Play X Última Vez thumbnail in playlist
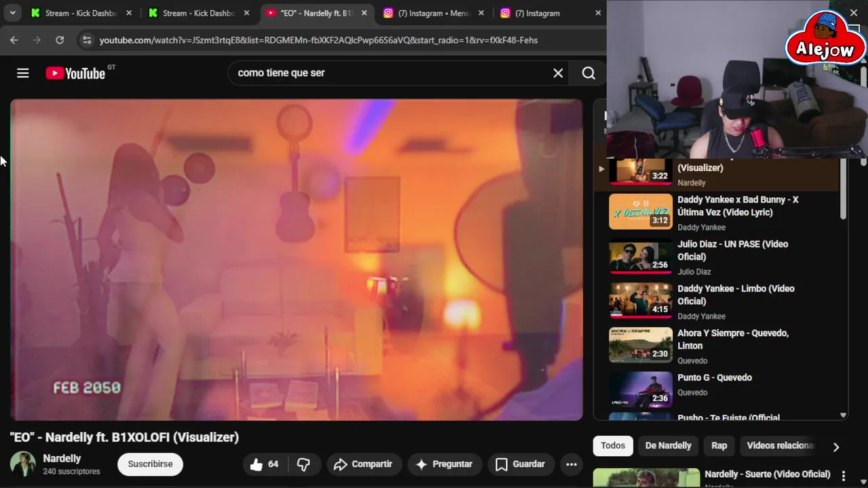The image size is (868, 488). (640, 212)
